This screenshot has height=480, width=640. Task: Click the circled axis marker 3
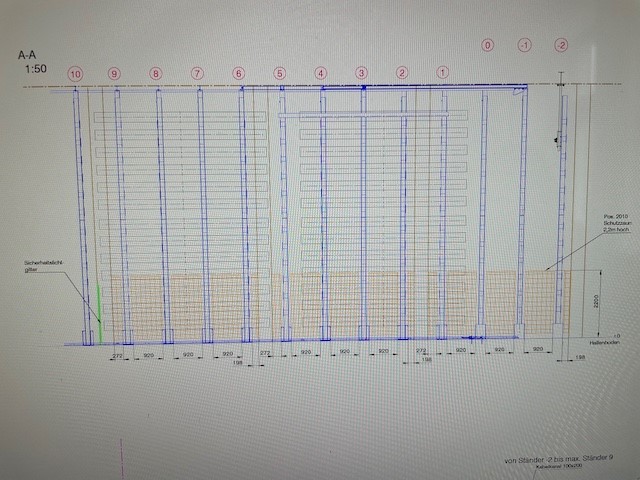[361, 73]
